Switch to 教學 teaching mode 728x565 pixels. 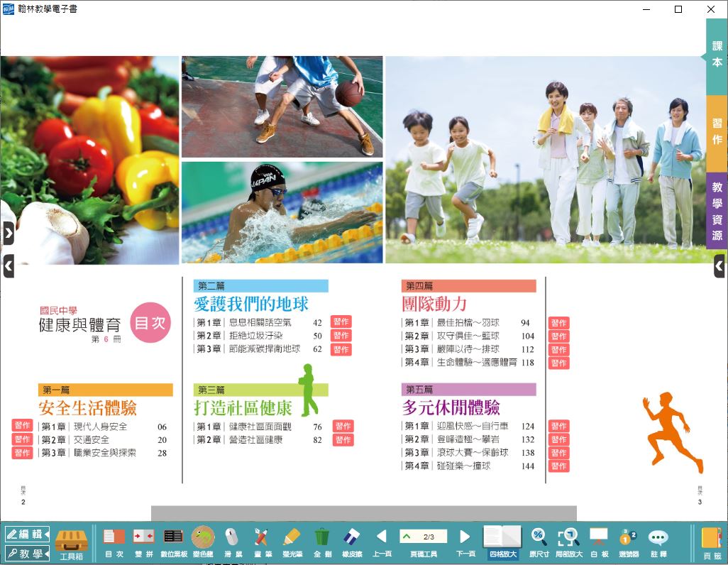(27, 553)
